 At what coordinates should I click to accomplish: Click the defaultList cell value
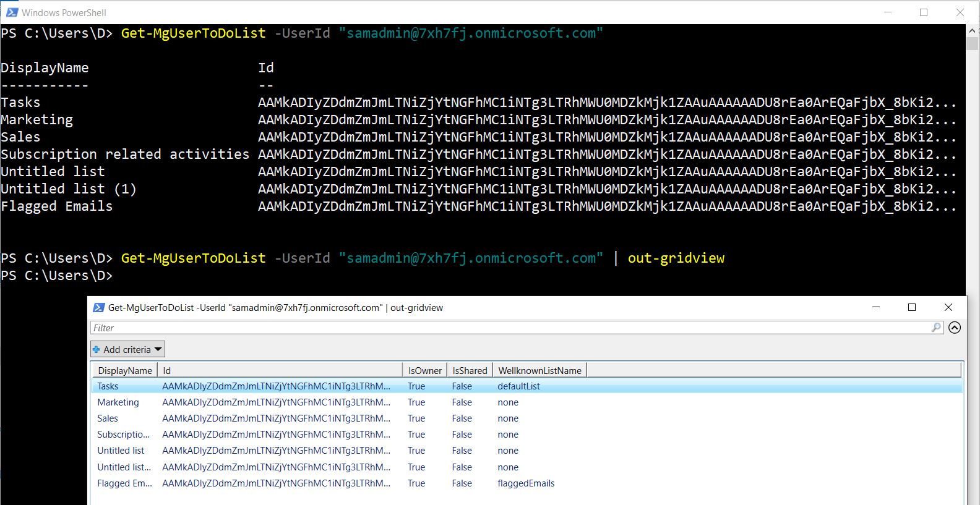pyautogui.click(x=518, y=386)
